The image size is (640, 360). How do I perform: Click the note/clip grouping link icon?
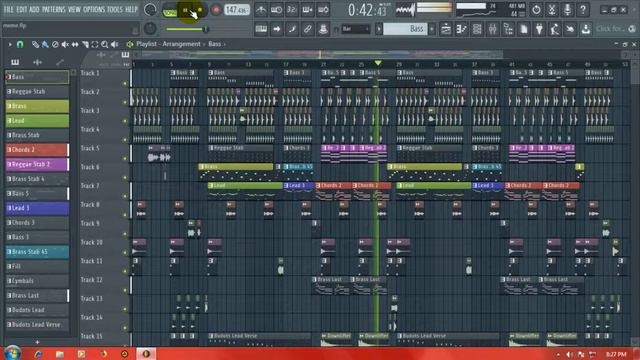point(307,29)
